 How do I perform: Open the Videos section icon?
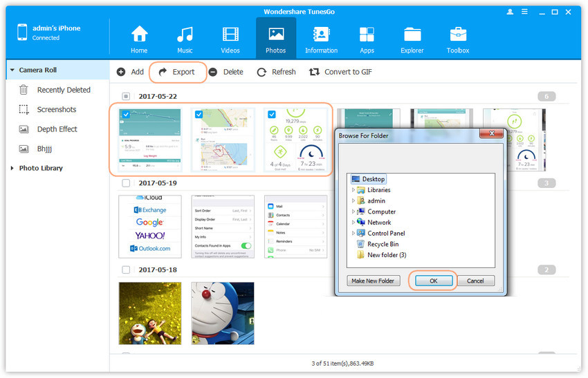coord(230,35)
